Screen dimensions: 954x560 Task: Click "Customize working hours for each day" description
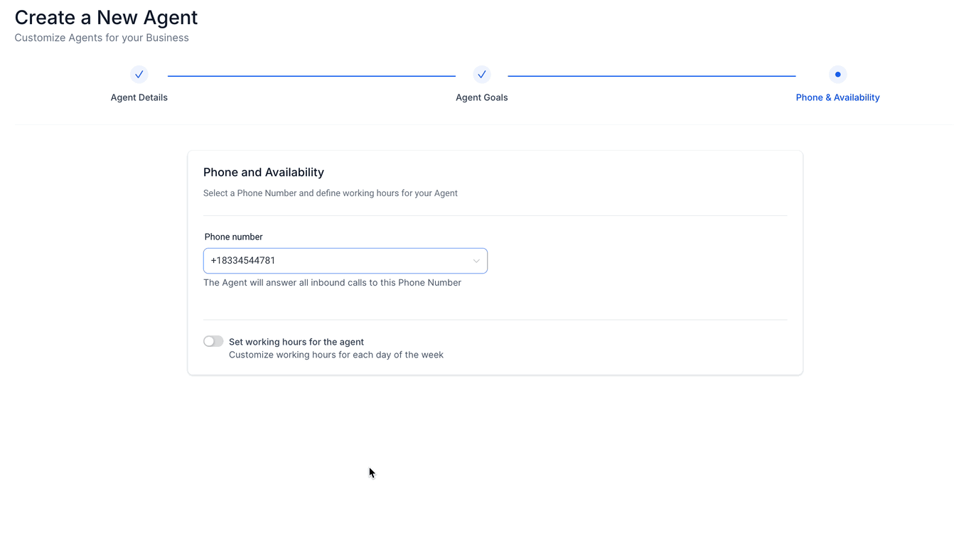coord(336,355)
